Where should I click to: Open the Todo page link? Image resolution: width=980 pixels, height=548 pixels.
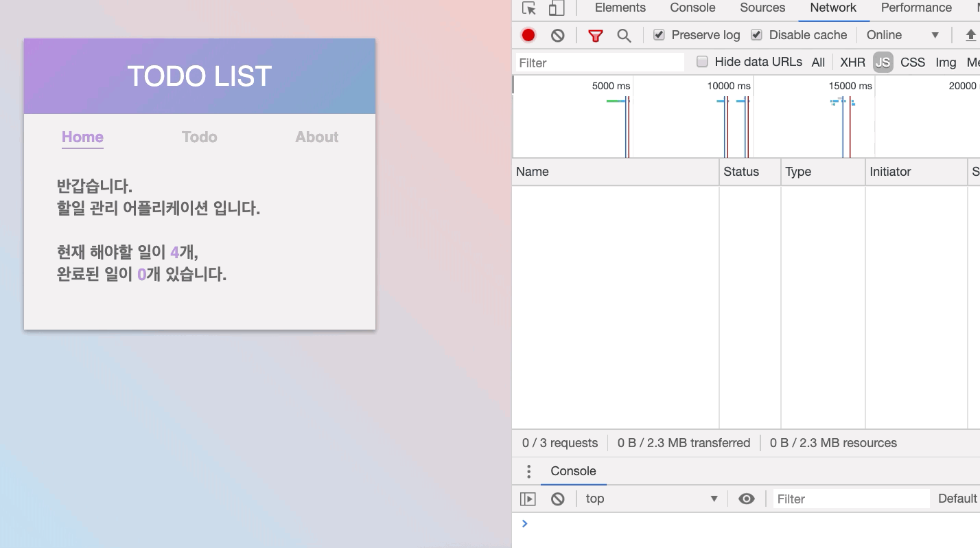[x=199, y=137]
